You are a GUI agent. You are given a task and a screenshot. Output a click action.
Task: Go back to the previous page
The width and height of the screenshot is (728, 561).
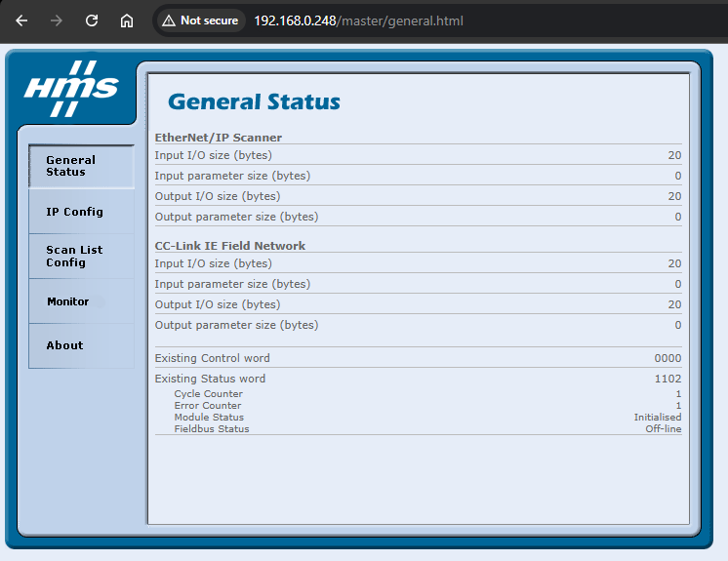tap(21, 20)
